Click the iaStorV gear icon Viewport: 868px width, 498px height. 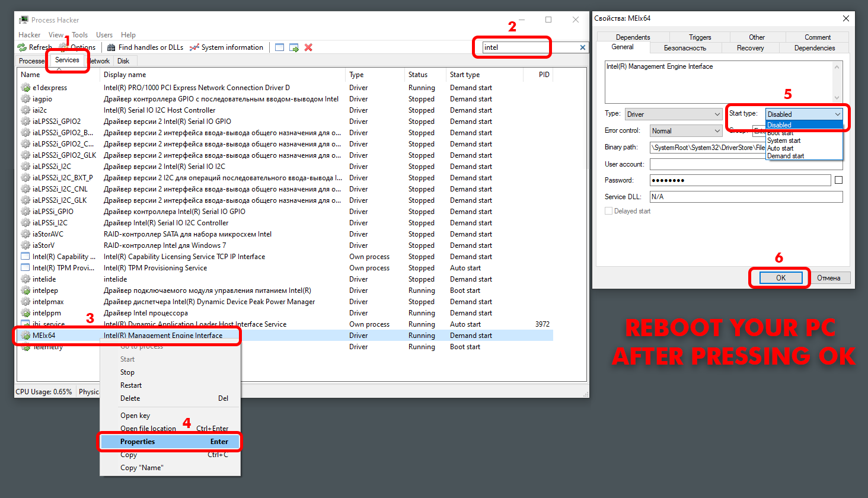(25, 245)
